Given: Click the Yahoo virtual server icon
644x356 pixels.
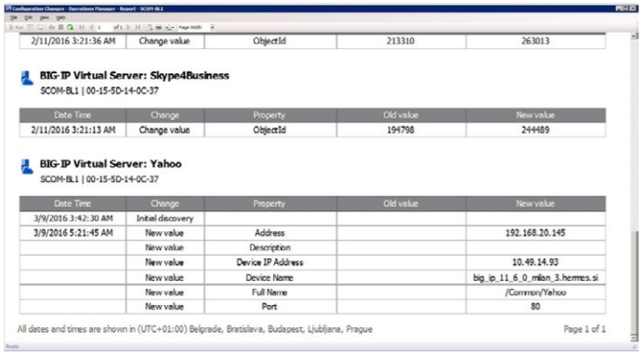Looking at the screenshot, I should [27, 166].
